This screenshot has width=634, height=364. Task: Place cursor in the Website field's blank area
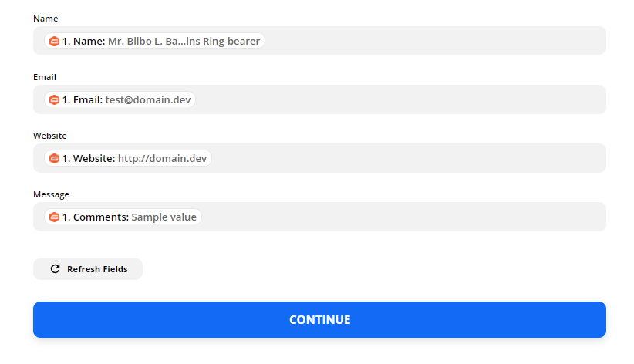(409, 158)
